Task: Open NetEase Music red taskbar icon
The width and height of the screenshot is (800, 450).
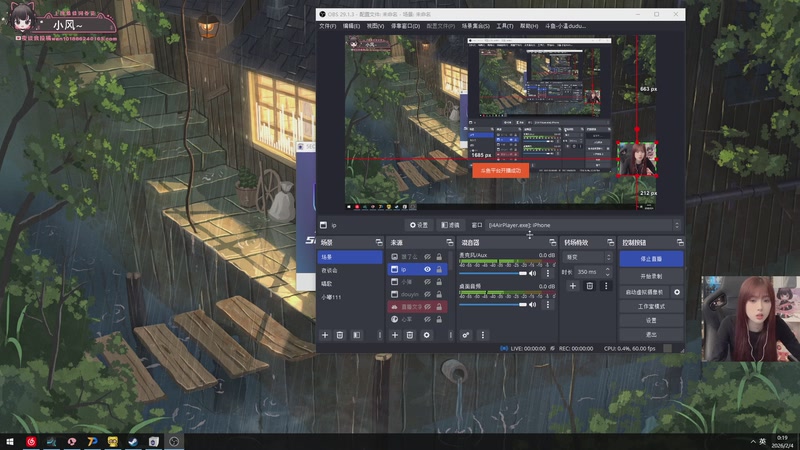Action: 31,441
